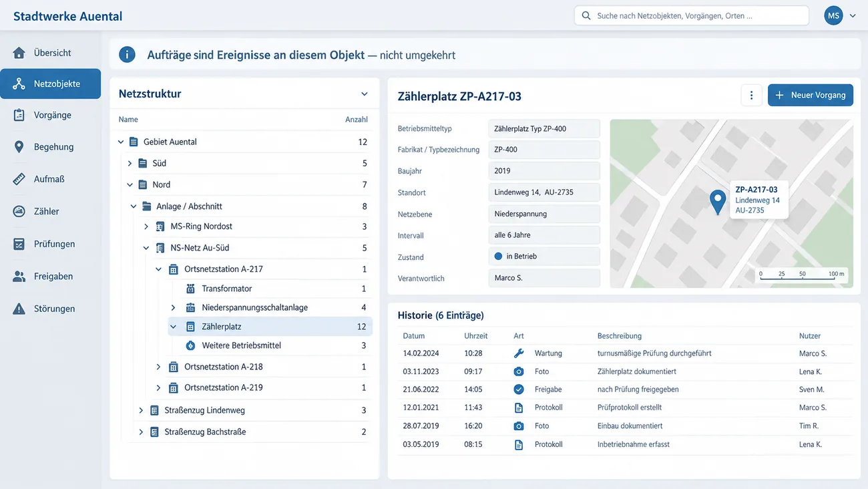Click the magnifier icon in the search bar

coord(586,15)
